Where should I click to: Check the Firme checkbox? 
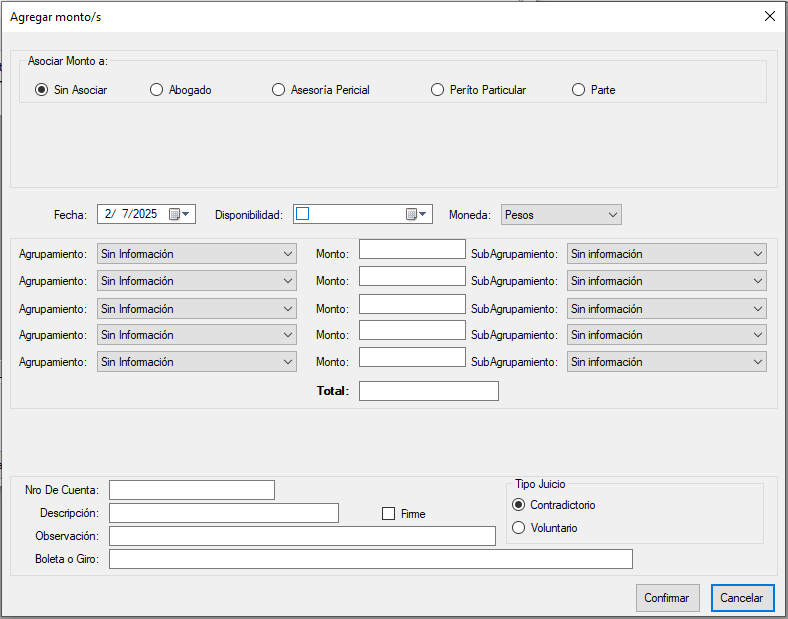(389, 514)
